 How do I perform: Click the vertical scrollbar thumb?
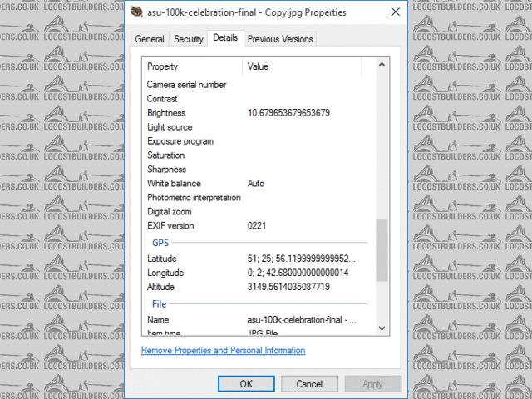382,250
